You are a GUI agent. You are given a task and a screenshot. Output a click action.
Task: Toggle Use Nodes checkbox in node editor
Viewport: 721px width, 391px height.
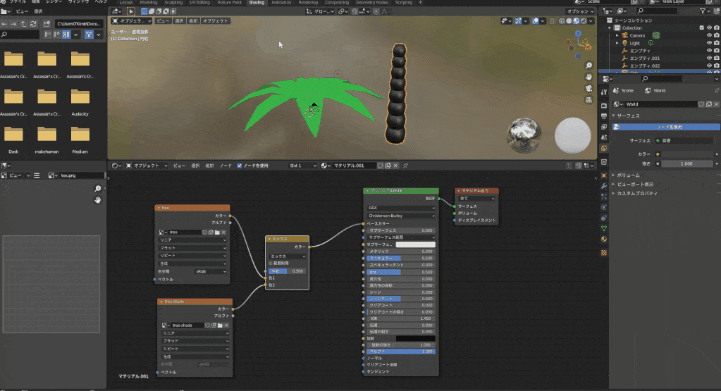pos(239,166)
